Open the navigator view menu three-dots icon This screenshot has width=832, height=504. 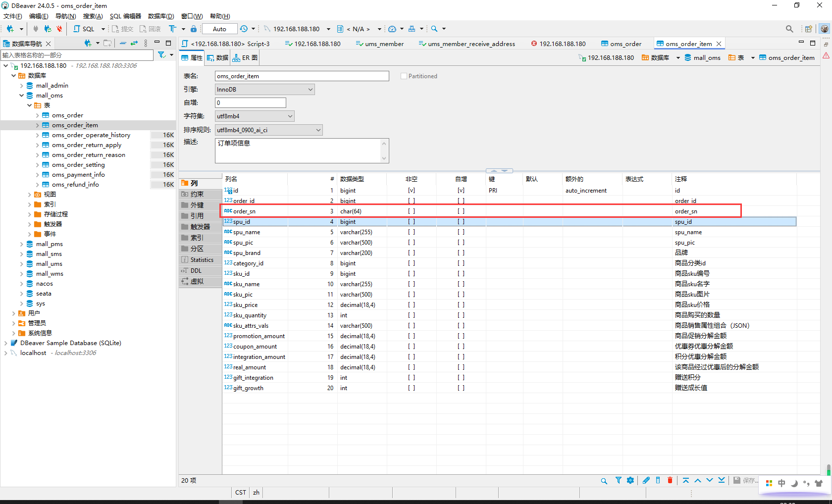tap(146, 44)
